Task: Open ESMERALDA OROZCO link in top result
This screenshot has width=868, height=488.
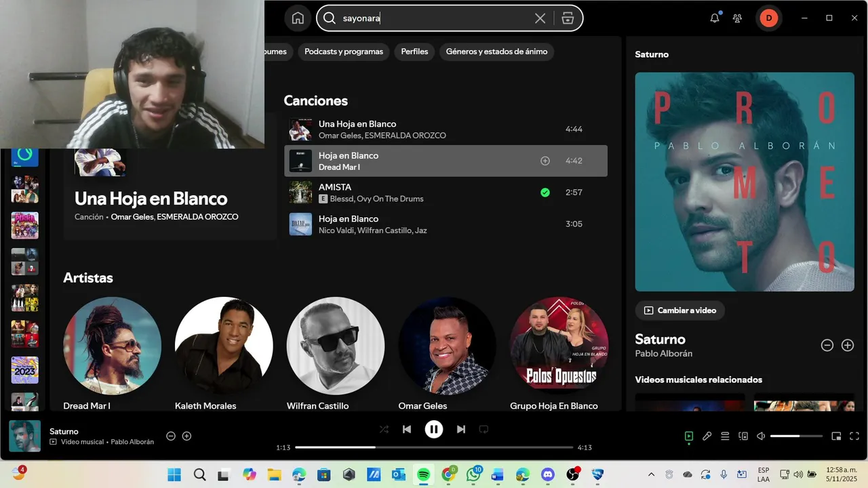Action: tap(197, 217)
